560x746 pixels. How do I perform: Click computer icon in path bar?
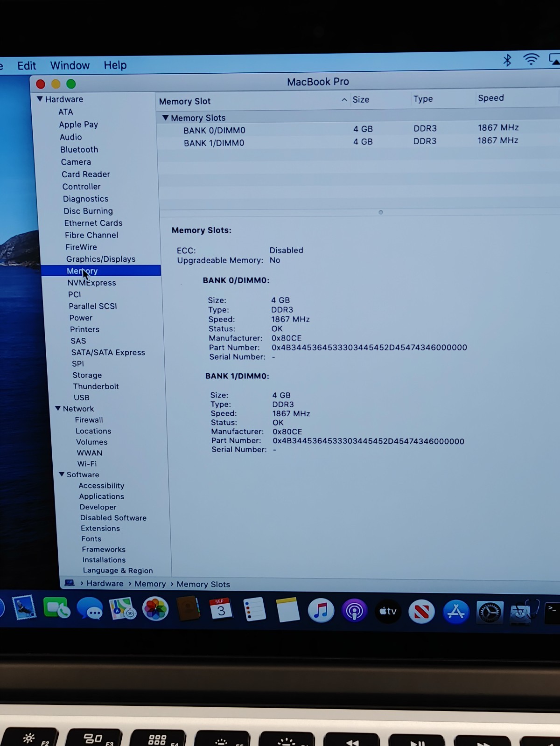(x=70, y=583)
